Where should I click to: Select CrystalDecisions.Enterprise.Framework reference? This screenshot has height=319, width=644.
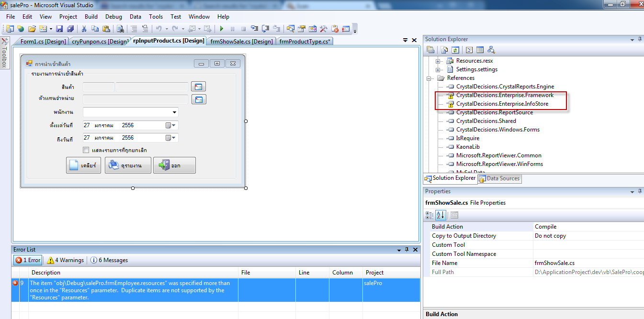505,95
